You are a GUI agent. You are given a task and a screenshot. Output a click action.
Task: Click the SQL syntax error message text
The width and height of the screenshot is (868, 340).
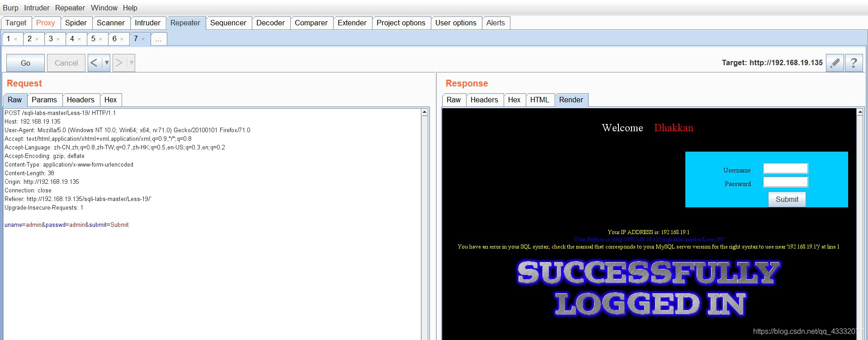(x=648, y=247)
